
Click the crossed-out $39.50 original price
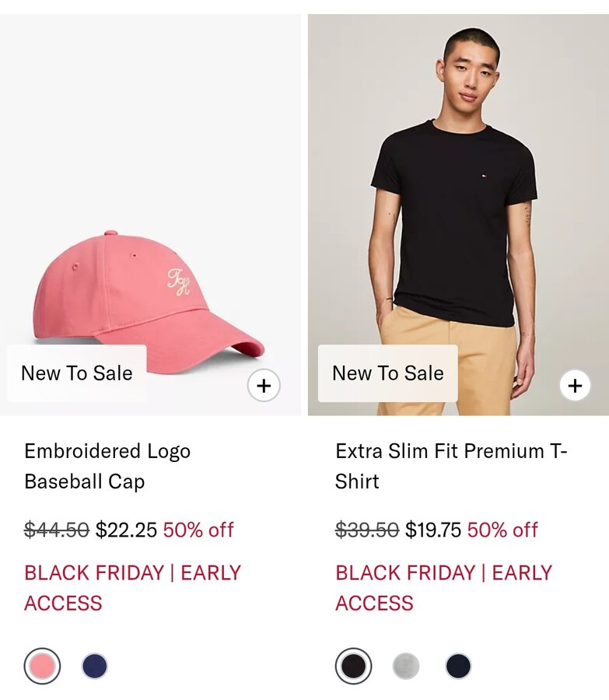[x=367, y=530]
